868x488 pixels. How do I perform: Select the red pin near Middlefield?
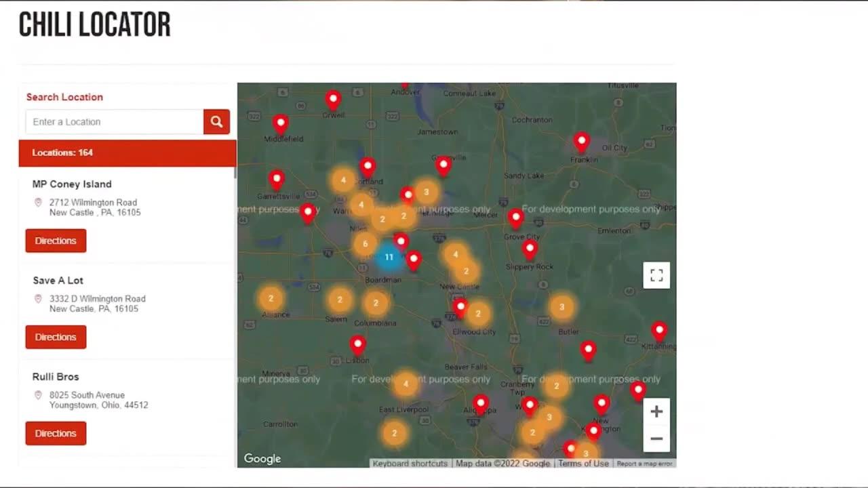(281, 125)
